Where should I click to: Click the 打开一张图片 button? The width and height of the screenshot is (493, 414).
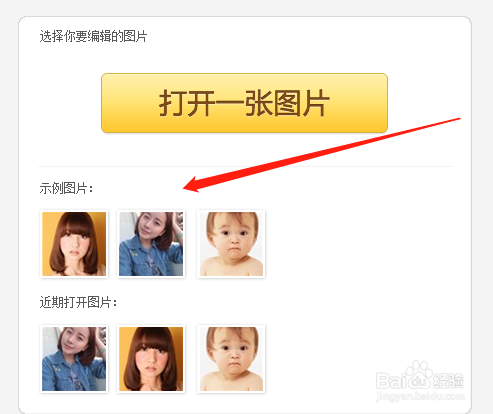pyautogui.click(x=244, y=103)
